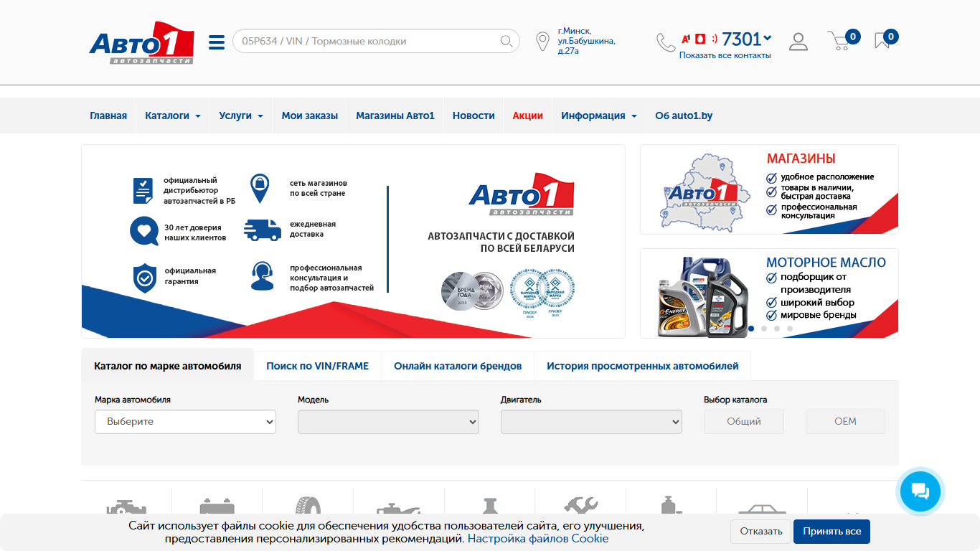The width and height of the screenshot is (980, 551).
Task: Click the phone handset icon
Action: pos(666,42)
